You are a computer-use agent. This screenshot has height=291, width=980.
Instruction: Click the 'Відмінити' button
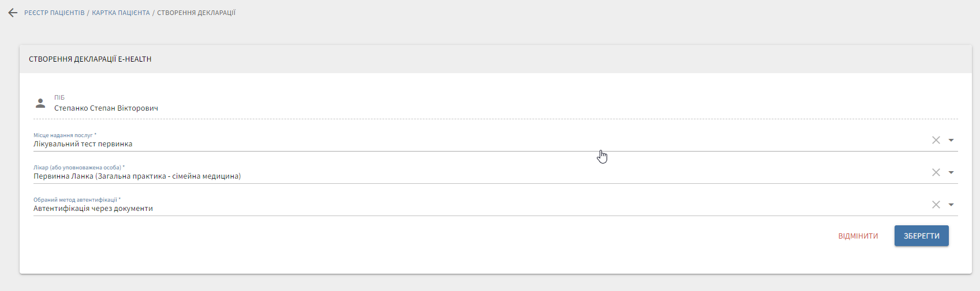(858, 236)
